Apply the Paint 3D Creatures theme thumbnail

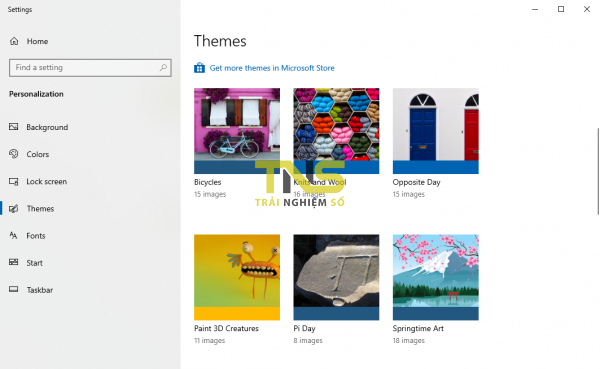[x=237, y=277]
